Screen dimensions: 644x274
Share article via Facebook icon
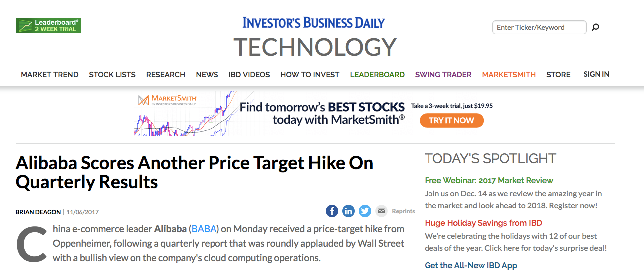click(332, 211)
